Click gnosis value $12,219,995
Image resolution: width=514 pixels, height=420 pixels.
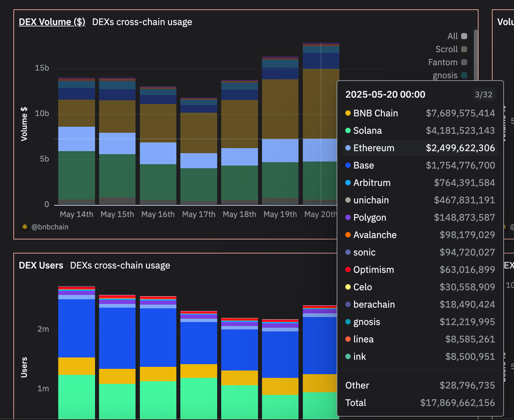[467, 322]
